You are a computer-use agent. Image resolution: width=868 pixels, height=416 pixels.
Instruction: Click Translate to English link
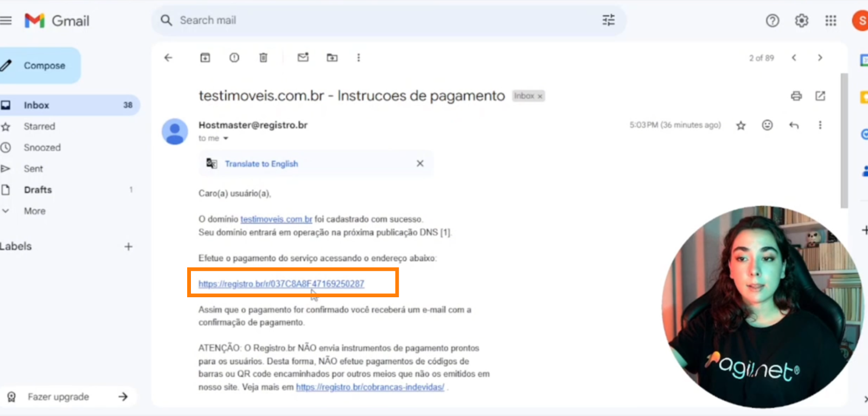point(261,164)
